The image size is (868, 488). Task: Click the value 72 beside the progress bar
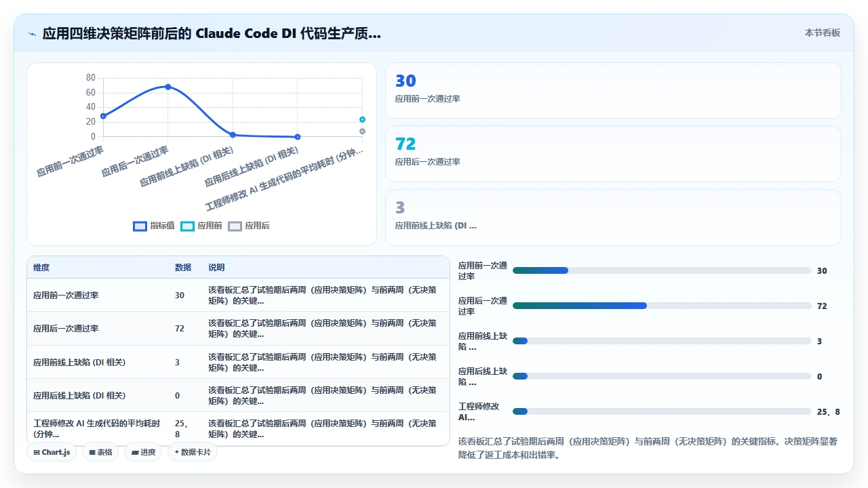pyautogui.click(x=822, y=306)
